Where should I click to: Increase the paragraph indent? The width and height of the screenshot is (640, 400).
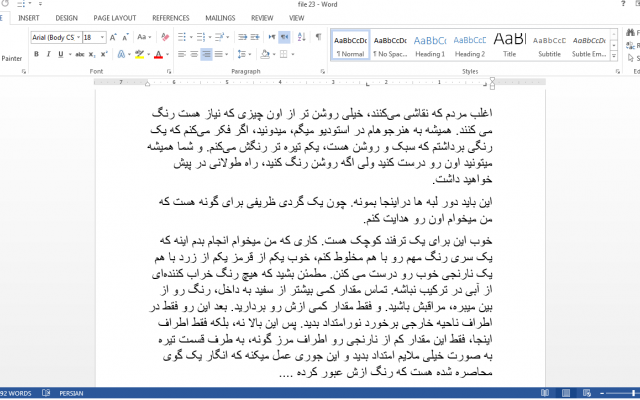pyautogui.click(x=255, y=37)
